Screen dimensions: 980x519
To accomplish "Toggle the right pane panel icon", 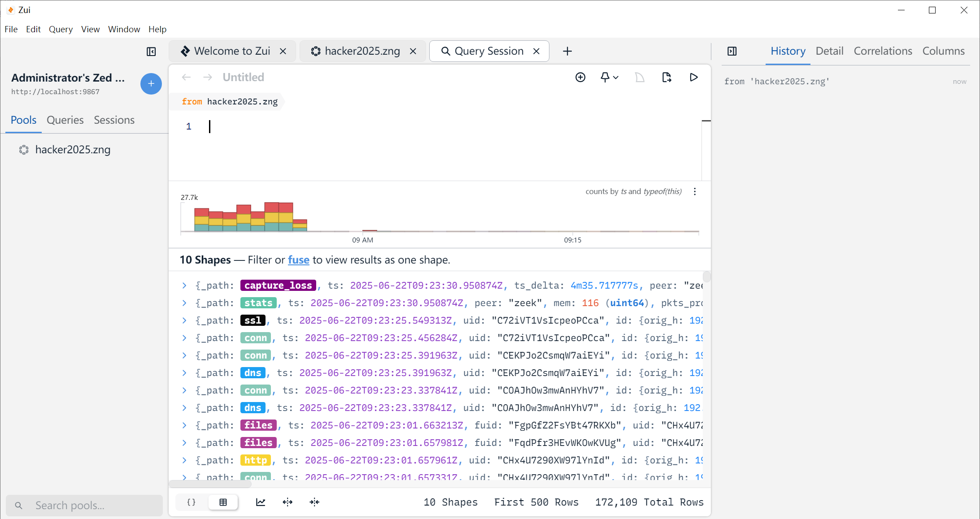I will 732,51.
